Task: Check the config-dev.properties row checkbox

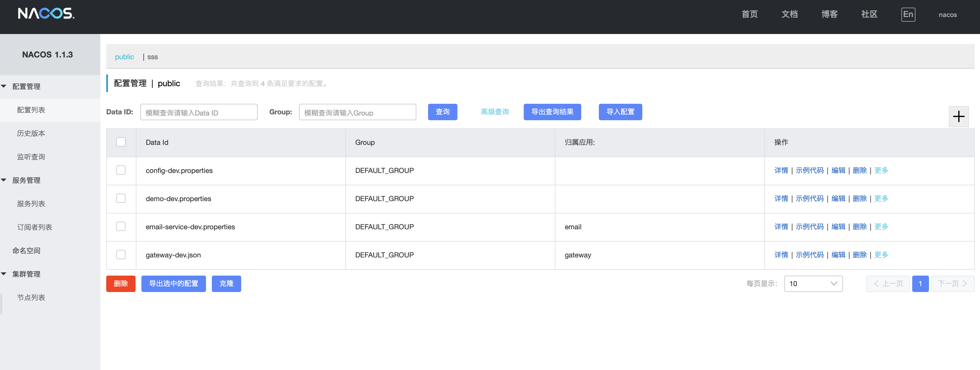Action: [121, 170]
